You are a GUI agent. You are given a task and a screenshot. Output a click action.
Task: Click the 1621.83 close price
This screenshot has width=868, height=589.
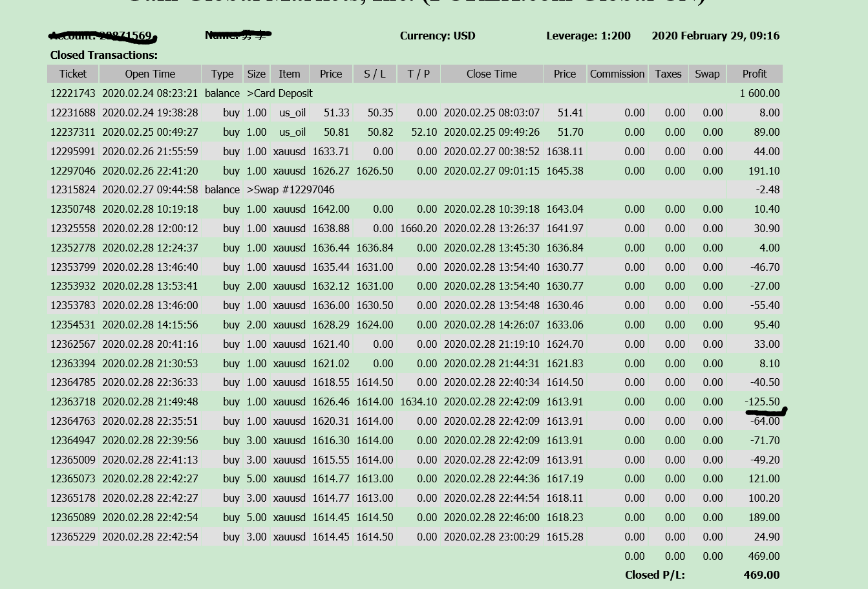coord(565,363)
